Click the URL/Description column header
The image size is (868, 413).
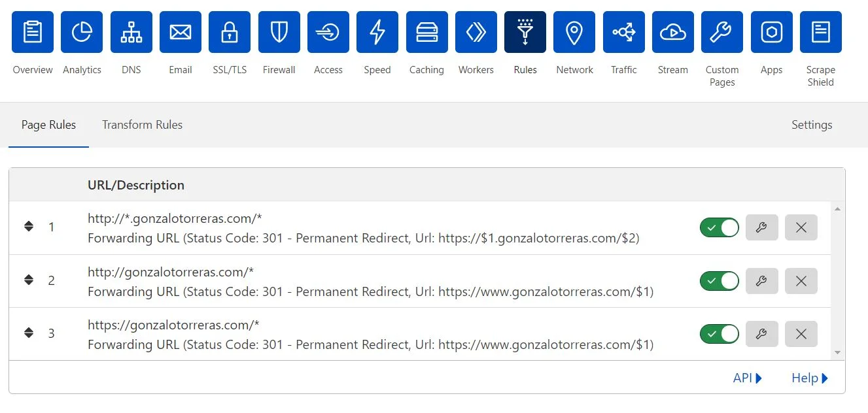[x=136, y=185]
